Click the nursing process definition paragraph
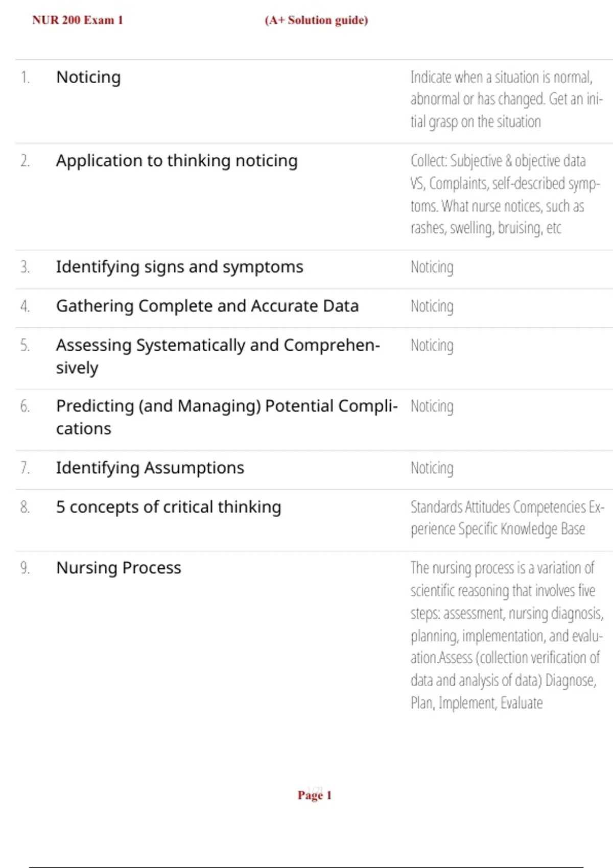This screenshot has height=868, width=613. 506,635
